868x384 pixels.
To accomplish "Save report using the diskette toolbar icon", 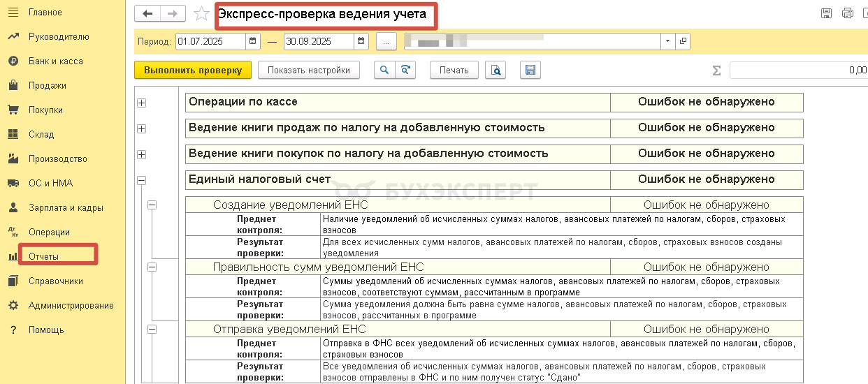I will 530,70.
